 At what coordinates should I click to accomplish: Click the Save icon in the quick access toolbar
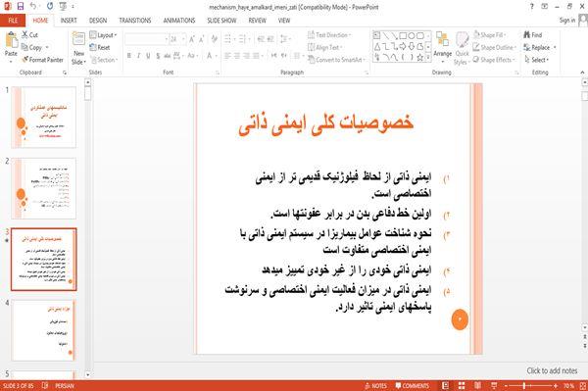[21, 7]
